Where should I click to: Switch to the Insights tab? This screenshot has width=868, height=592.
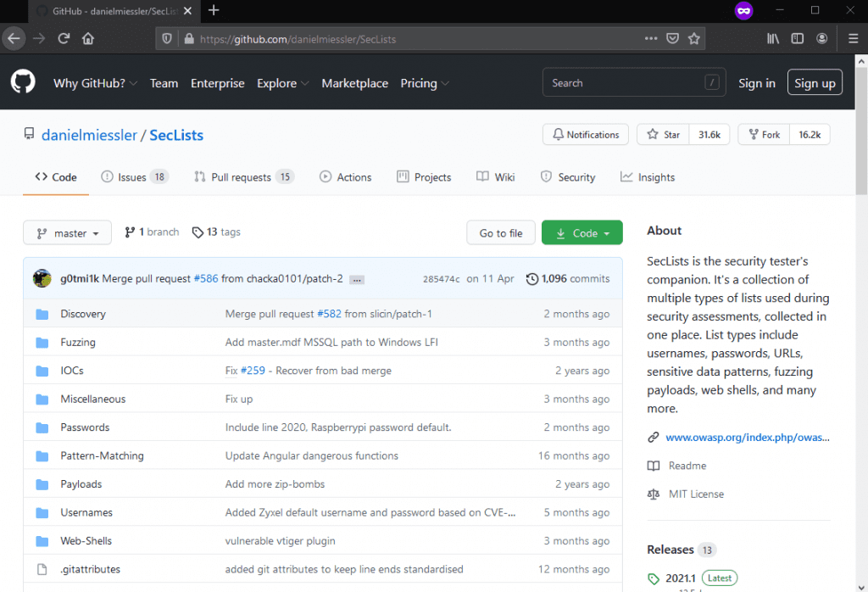[x=648, y=177]
